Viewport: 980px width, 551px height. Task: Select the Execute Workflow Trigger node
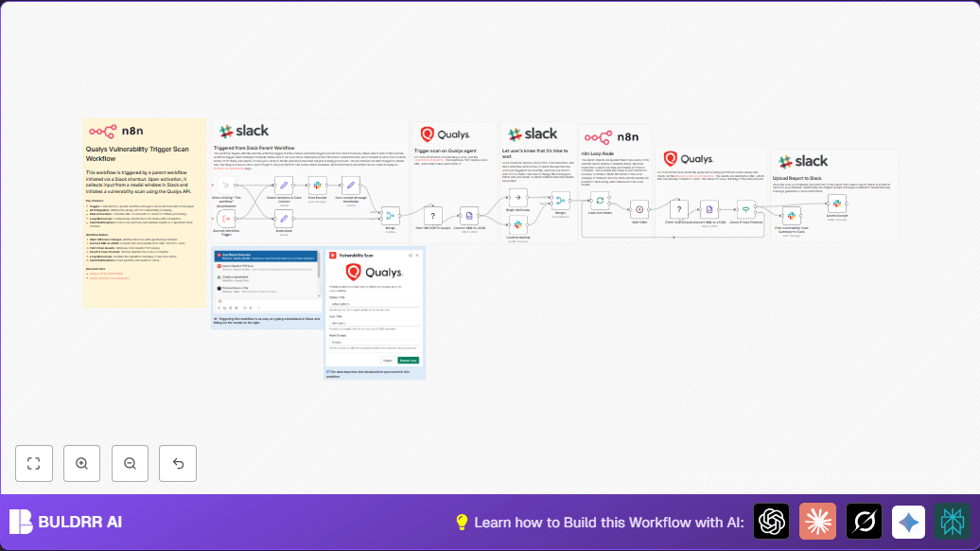[x=226, y=219]
